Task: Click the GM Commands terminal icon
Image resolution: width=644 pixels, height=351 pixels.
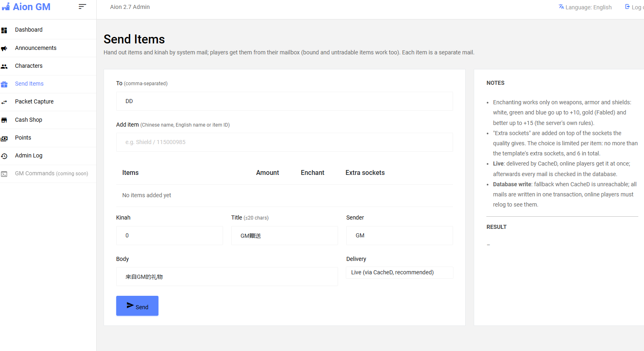Action: pyautogui.click(x=4, y=174)
